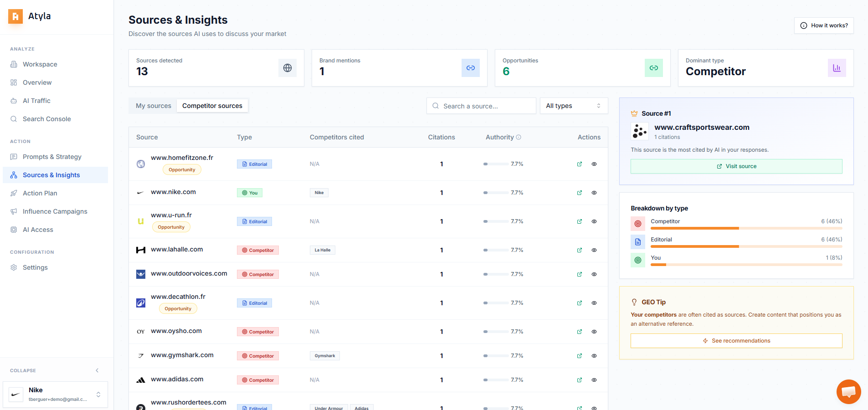Screen dimensions: 868x410
Task: Open the All types filter dropdown
Action: pyautogui.click(x=573, y=106)
